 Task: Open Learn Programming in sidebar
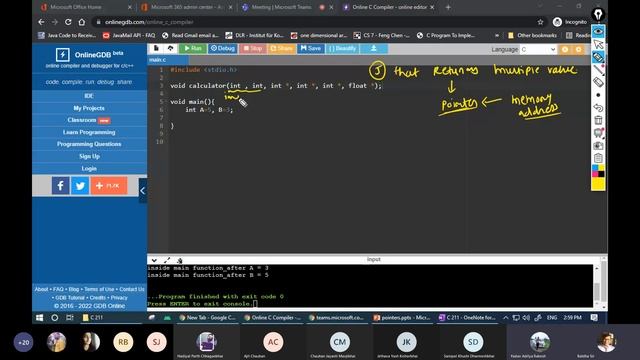click(x=89, y=132)
